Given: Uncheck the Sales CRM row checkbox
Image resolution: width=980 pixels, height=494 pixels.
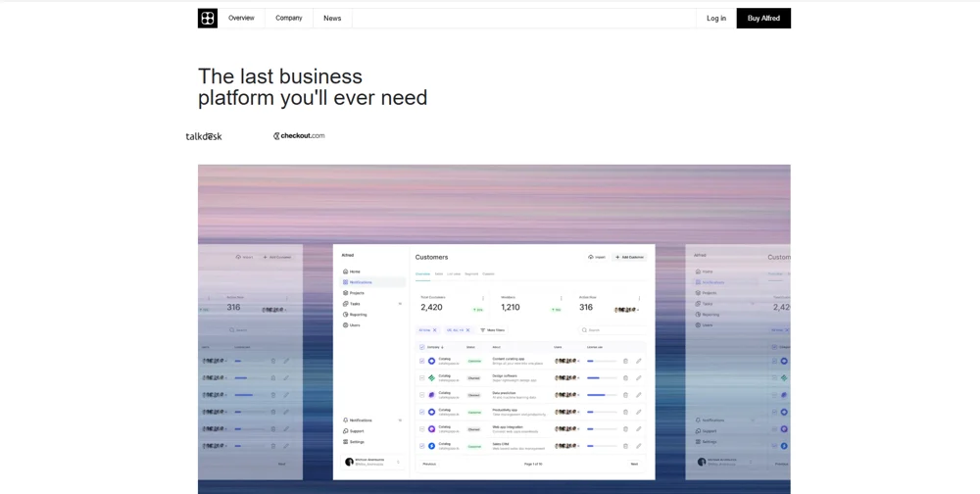Looking at the screenshot, I should 421,446.
